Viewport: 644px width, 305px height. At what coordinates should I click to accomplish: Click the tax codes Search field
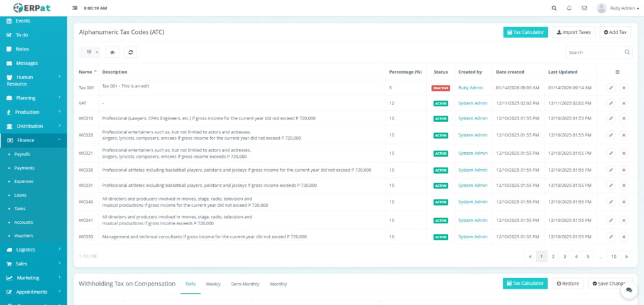pos(594,52)
